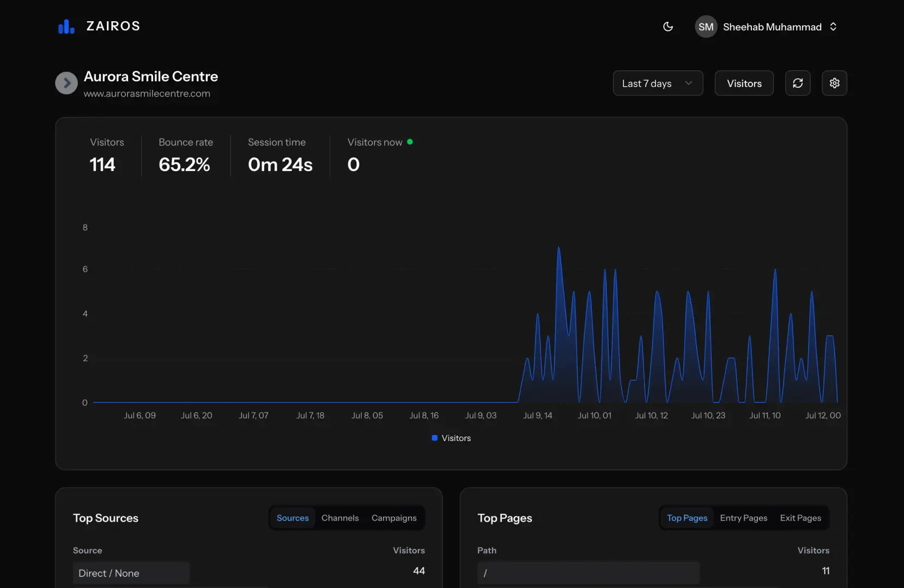Click the Sources tab in Top Sources

point(292,518)
